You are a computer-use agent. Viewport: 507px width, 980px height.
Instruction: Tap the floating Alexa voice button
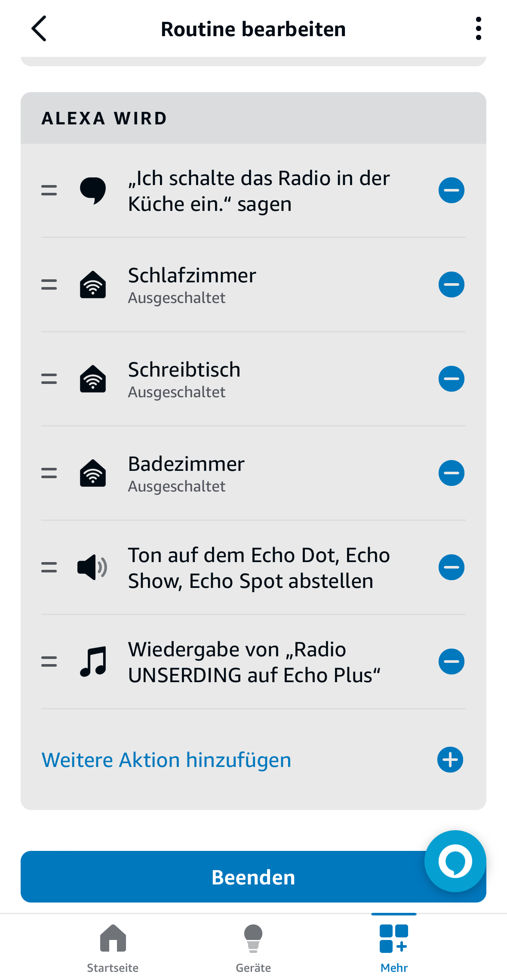[455, 861]
